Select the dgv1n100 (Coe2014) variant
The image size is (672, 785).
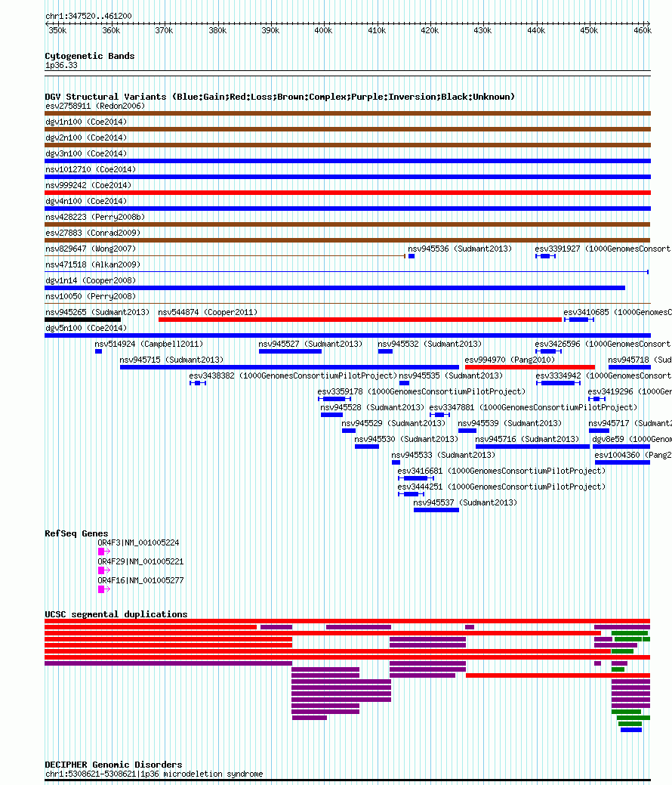86,122
